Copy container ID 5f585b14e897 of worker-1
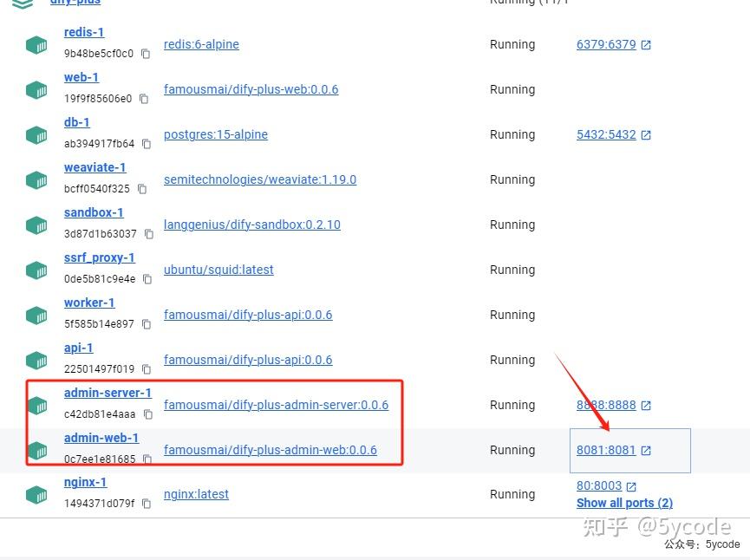Screen dimensions: 750x560 [147, 324]
